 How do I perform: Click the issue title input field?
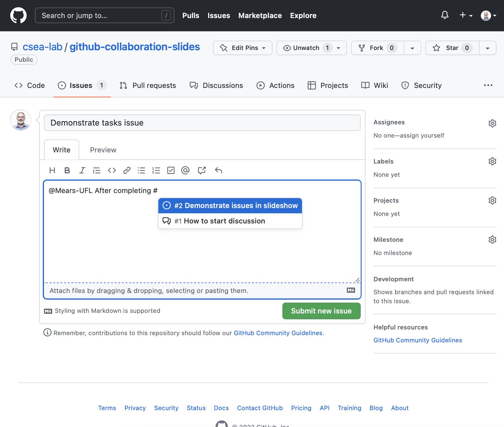click(x=202, y=123)
